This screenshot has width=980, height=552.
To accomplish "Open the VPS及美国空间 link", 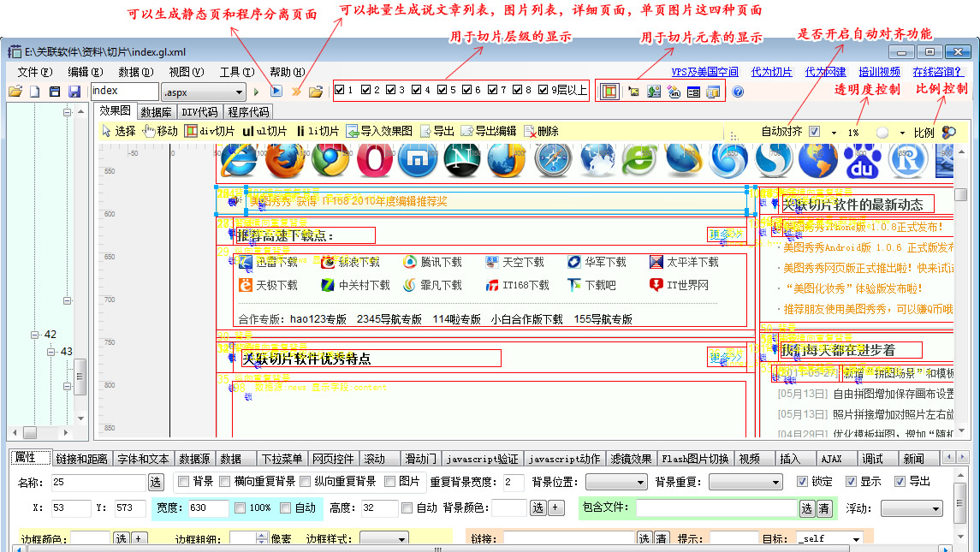I will pos(705,72).
